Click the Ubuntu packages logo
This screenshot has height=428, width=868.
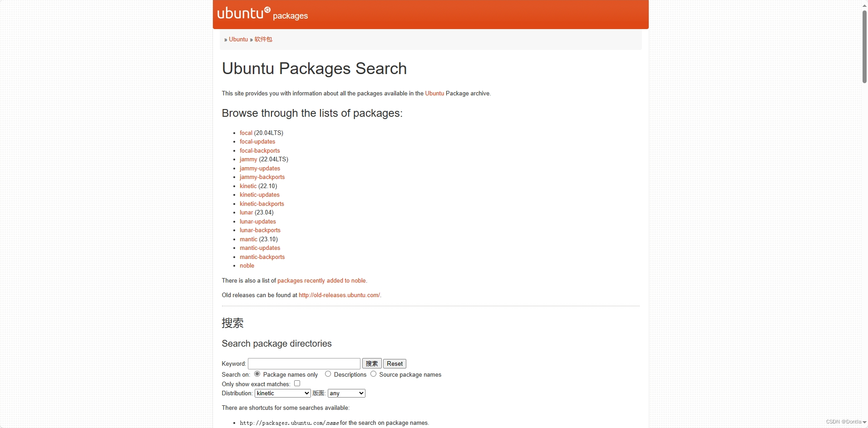point(262,14)
